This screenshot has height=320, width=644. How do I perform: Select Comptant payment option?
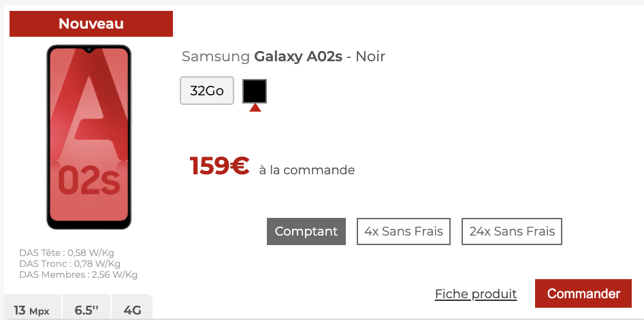point(306,231)
